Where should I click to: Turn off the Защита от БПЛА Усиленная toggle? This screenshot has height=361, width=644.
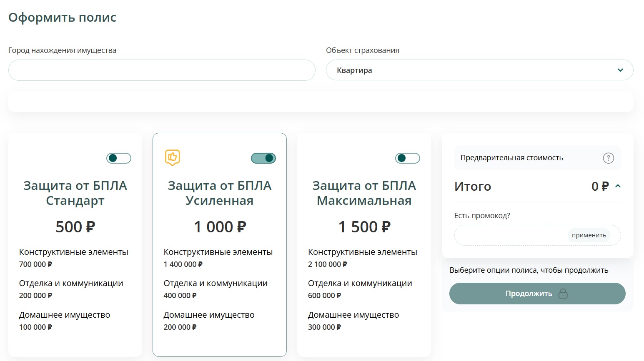click(263, 158)
